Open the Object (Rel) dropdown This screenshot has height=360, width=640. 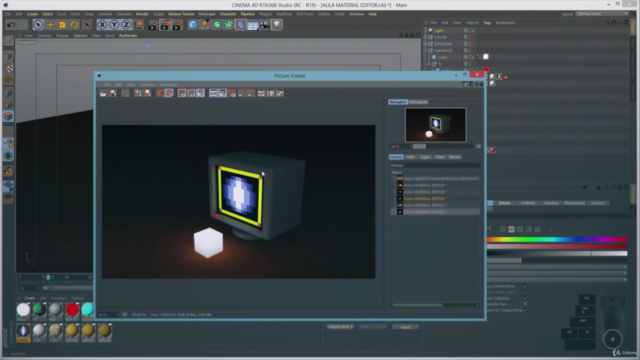coord(340,327)
